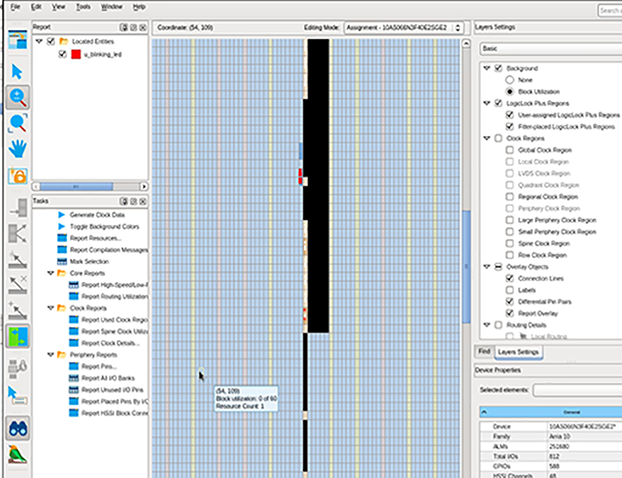Activate the zoom in tool
622x478 pixels.
click(x=17, y=97)
